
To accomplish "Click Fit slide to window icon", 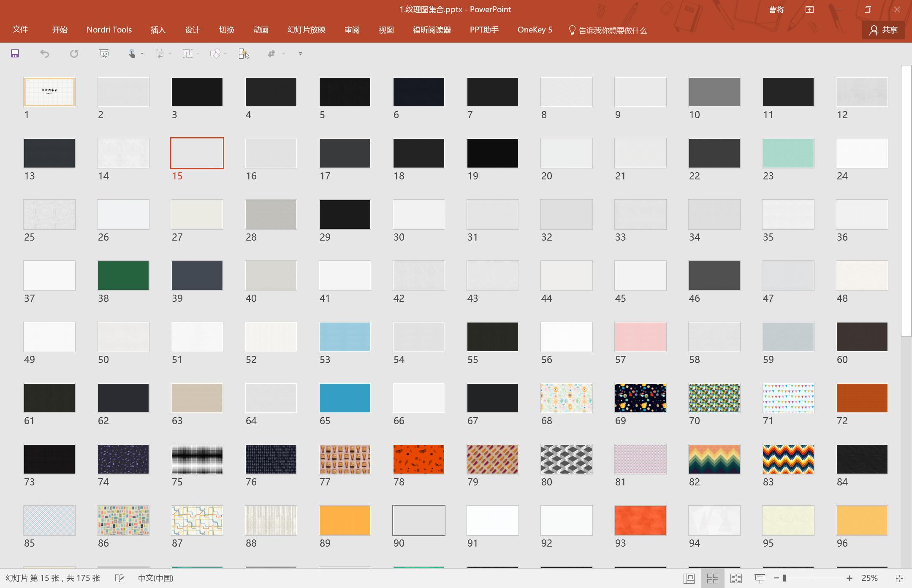I will [899, 578].
